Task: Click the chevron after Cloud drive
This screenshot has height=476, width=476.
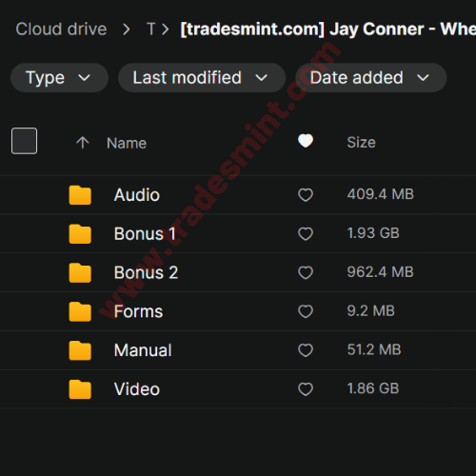Action: pos(127,30)
